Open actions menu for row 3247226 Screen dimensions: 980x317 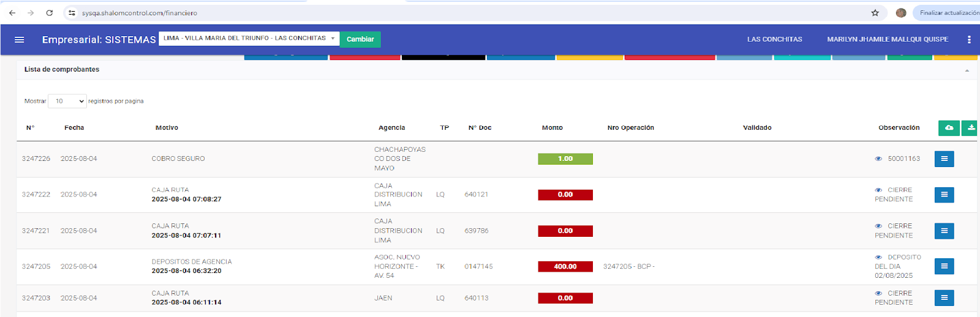tap(944, 159)
